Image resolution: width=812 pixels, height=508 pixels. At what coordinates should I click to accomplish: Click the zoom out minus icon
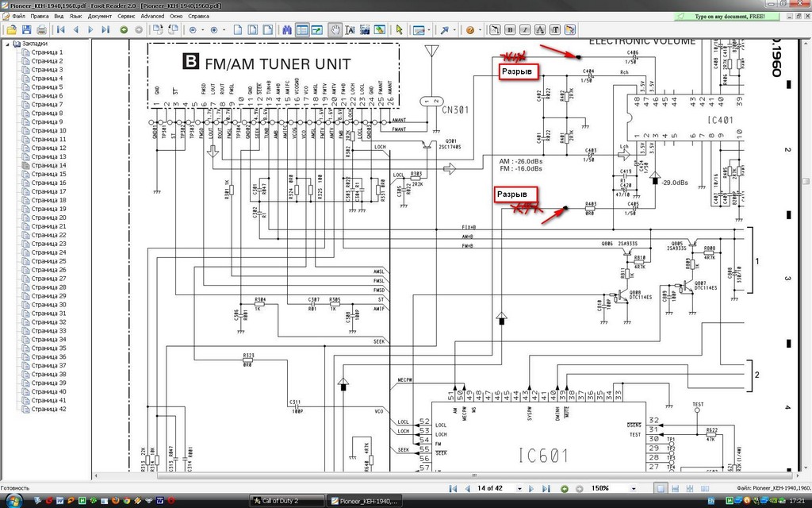[193, 30]
